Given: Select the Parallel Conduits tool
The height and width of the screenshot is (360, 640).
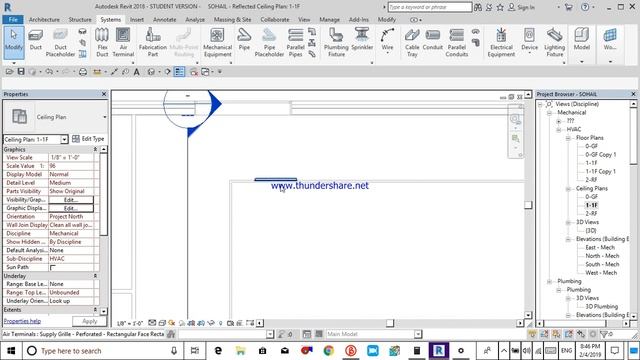Looking at the screenshot, I should (x=456, y=42).
